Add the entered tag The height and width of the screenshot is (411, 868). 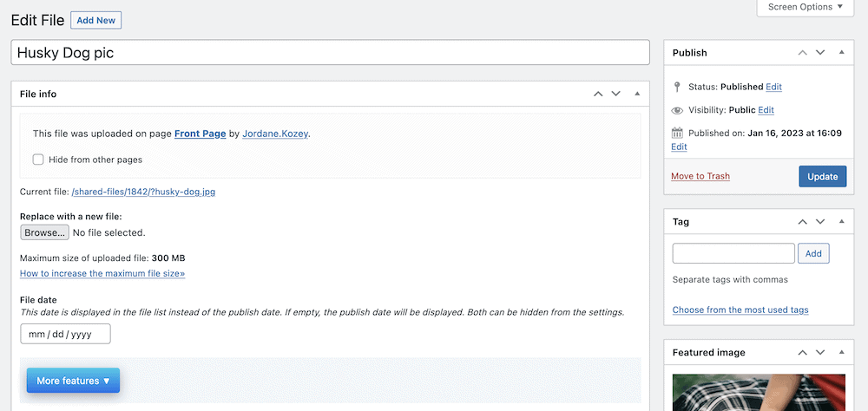[813, 253]
